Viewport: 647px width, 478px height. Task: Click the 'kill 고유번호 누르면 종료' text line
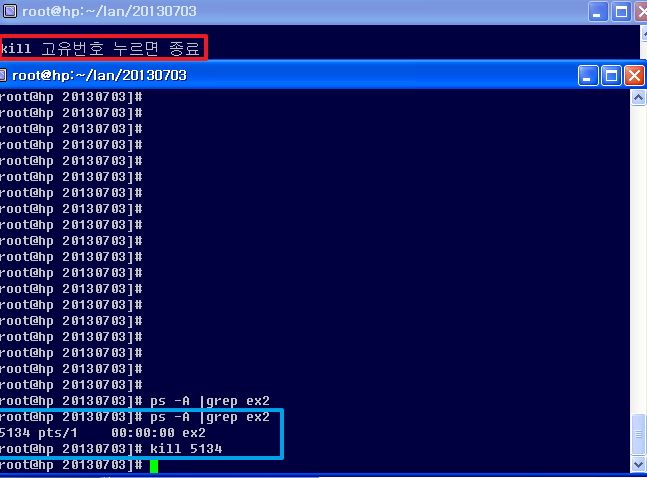pyautogui.click(x=100, y=49)
